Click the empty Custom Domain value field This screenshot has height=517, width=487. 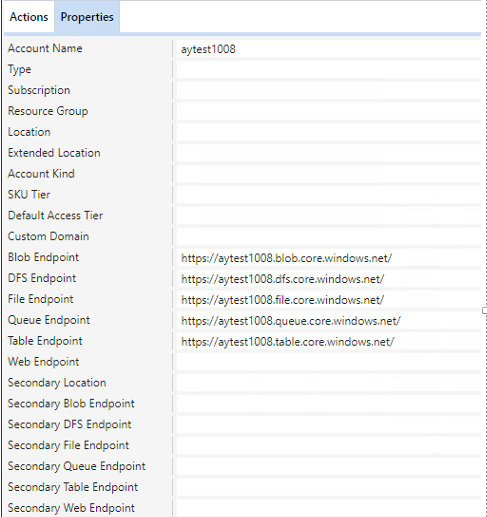pyautogui.click(x=328, y=237)
